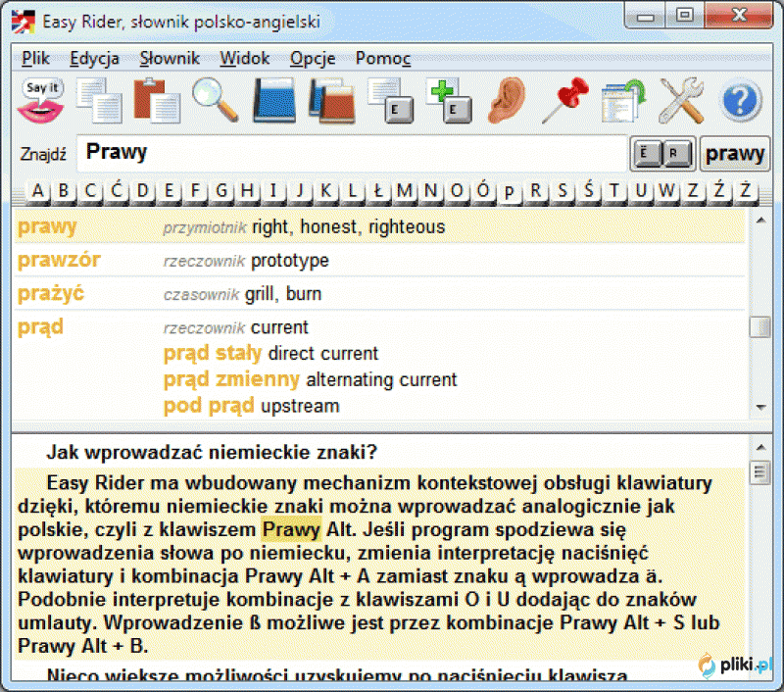
Task: Select the prawzór dictionary entry
Action: 380,261
